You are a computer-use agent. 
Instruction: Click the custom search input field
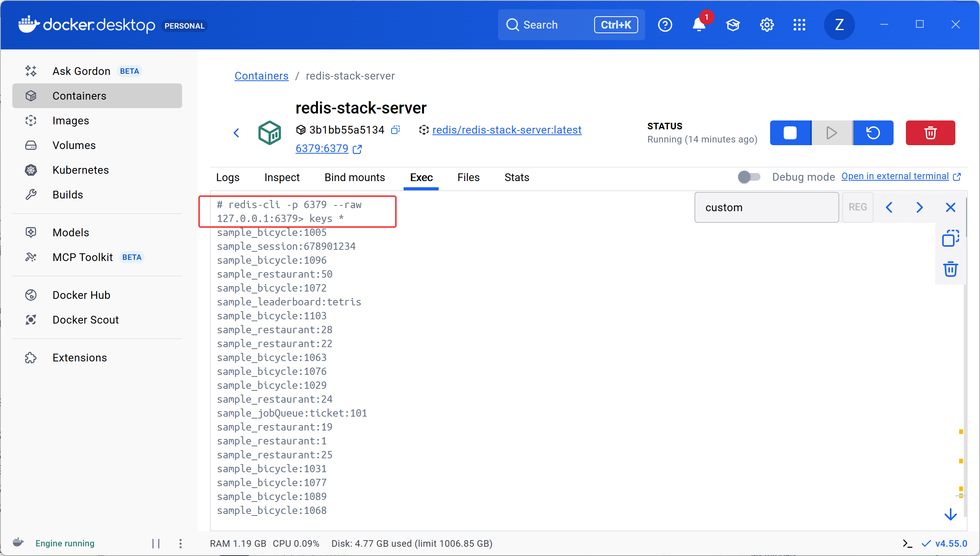coord(766,207)
